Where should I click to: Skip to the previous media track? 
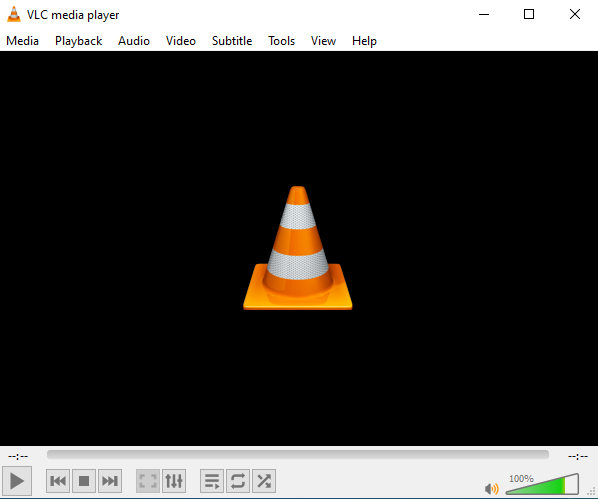click(58, 481)
